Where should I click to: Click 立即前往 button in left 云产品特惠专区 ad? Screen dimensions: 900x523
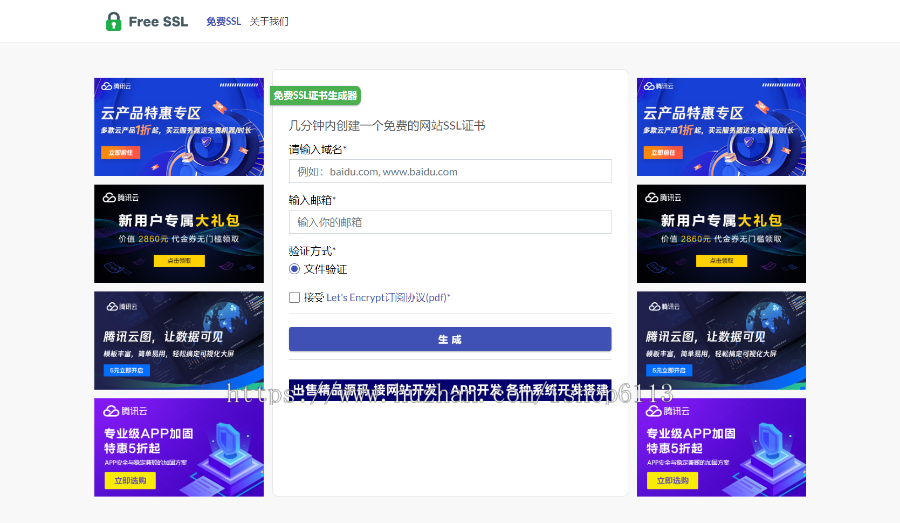pyautogui.click(x=121, y=153)
